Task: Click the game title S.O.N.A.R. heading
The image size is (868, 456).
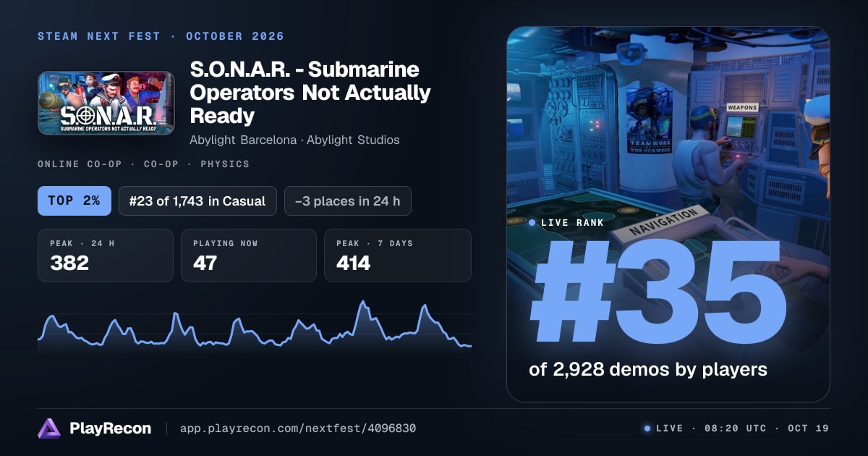Action: (x=310, y=92)
